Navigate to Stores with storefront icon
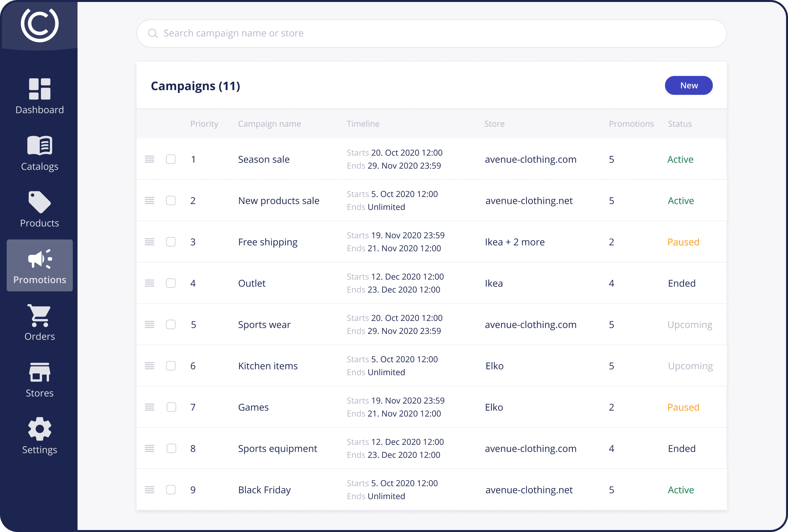Viewport: 788px width, 532px height. pyautogui.click(x=40, y=372)
